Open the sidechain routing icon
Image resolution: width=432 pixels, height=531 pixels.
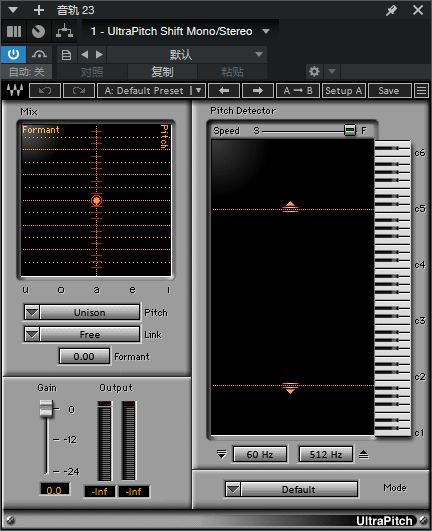point(64,31)
